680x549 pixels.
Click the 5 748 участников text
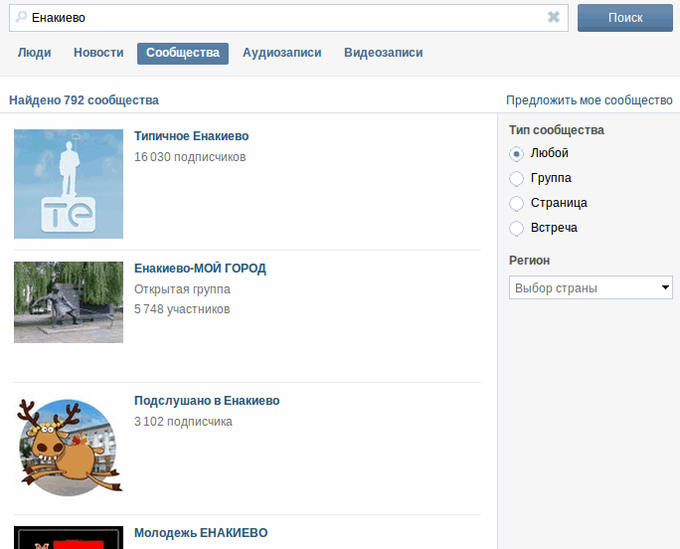tap(182, 309)
